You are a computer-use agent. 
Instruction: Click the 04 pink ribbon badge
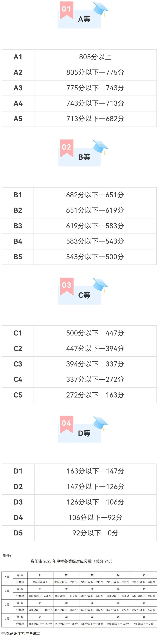coord(67,425)
